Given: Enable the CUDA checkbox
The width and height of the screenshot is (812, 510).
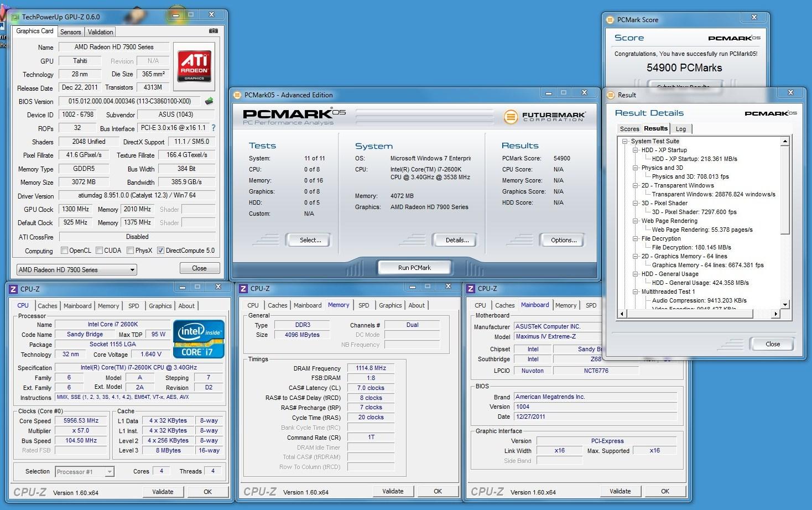Looking at the screenshot, I should [100, 251].
